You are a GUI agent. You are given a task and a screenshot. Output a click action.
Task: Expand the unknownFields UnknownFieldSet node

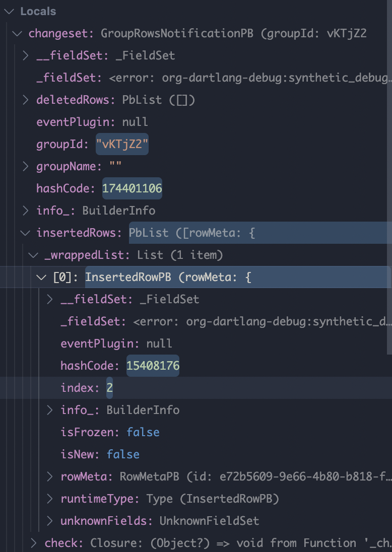pos(49,521)
